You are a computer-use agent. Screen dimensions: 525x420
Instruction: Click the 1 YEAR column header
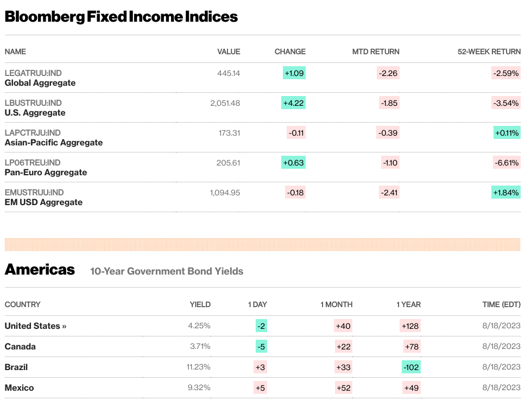[408, 304]
